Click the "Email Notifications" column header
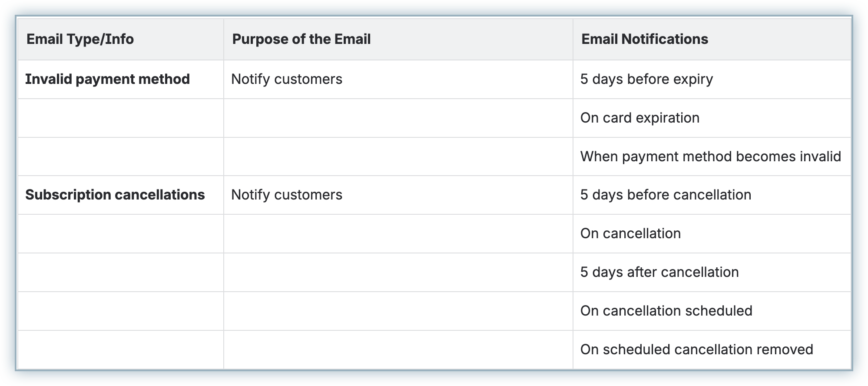This screenshot has width=868, height=386. (645, 39)
